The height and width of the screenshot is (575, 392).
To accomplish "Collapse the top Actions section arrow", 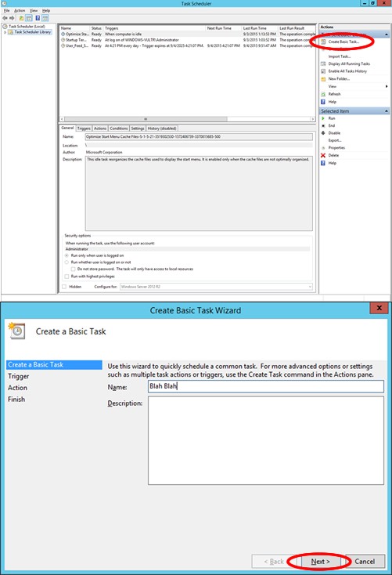I will (x=387, y=34).
